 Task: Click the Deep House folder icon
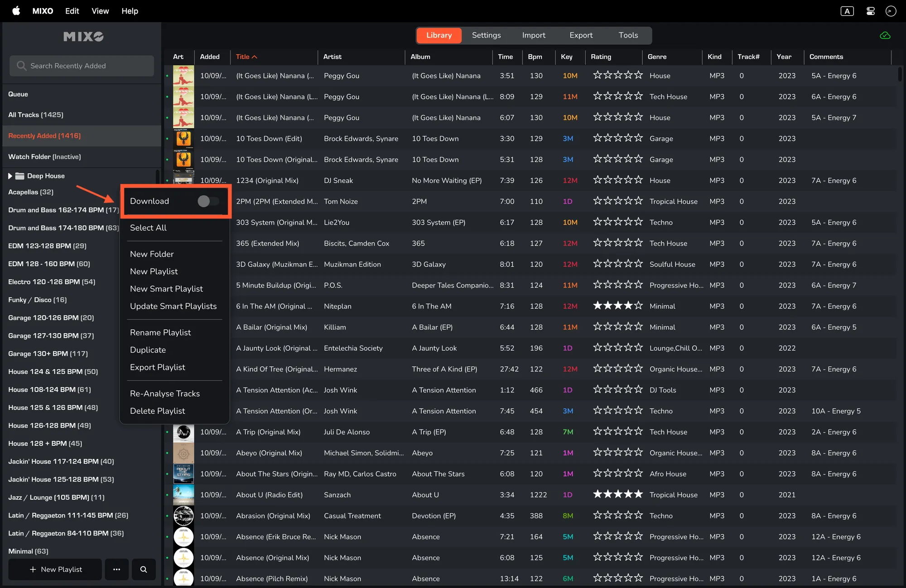coord(19,176)
